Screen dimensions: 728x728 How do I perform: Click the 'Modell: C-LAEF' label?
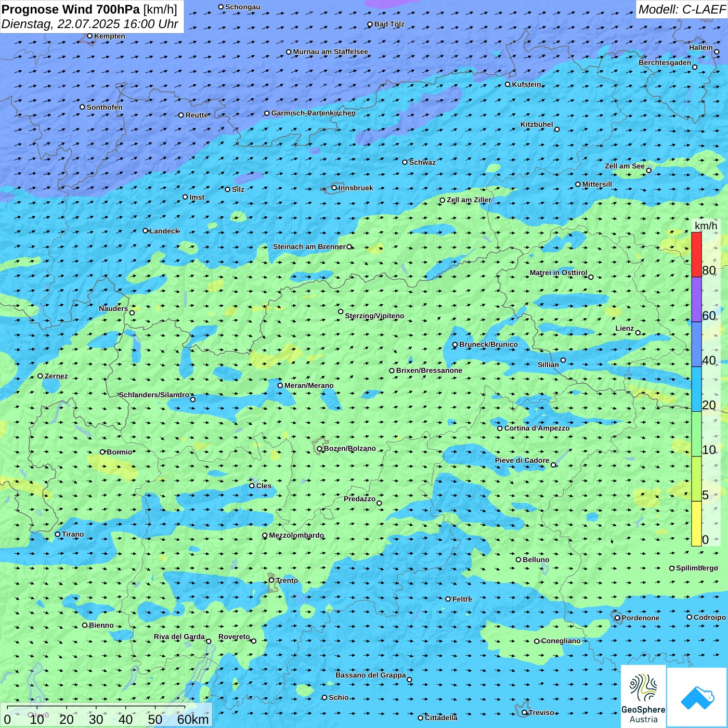click(681, 9)
